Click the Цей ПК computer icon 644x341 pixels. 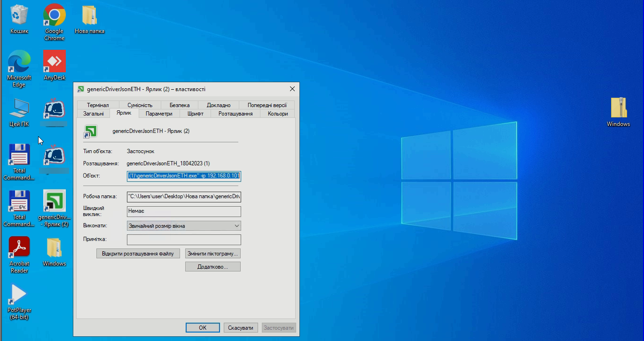tap(19, 109)
